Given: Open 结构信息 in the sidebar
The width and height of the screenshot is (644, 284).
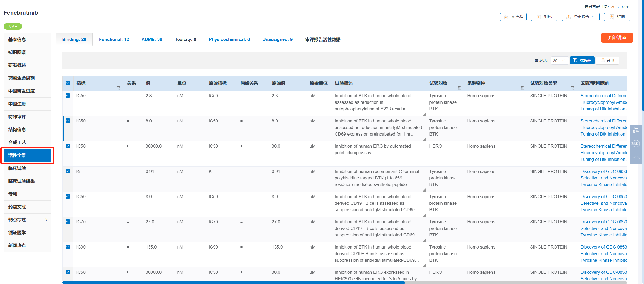Looking at the screenshot, I should click(28, 130).
